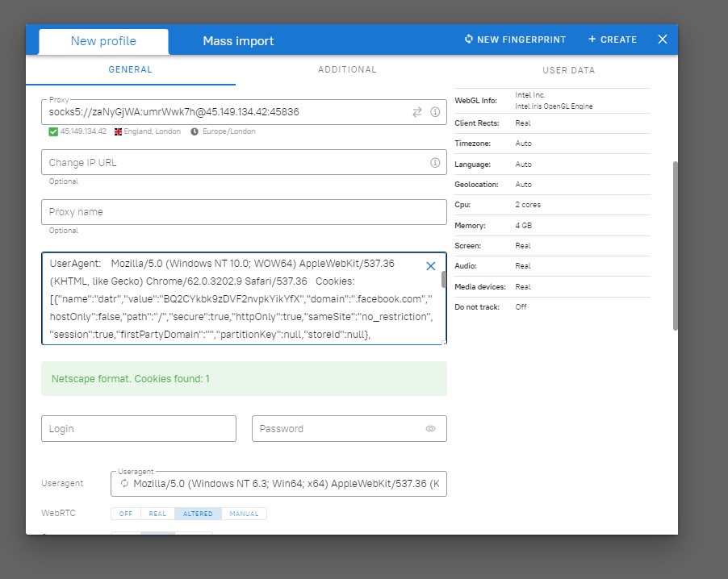Switch to the New profile tab
Viewport: 728px width, 579px height.
[x=103, y=41]
